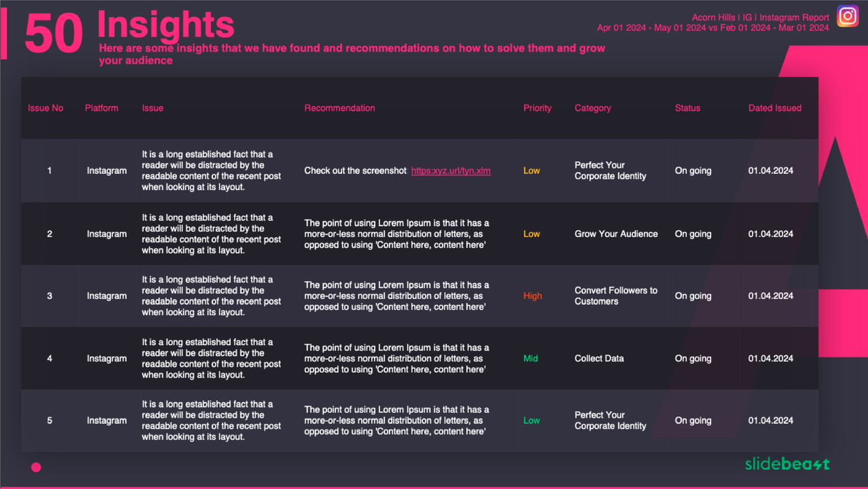Click the Acorn Hills Instagram Report title

coord(760,18)
